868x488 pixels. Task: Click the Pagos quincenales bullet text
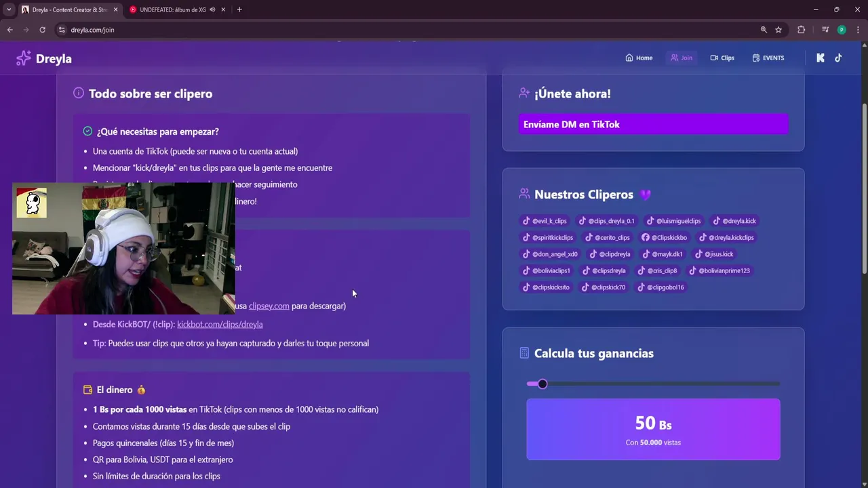tap(163, 443)
